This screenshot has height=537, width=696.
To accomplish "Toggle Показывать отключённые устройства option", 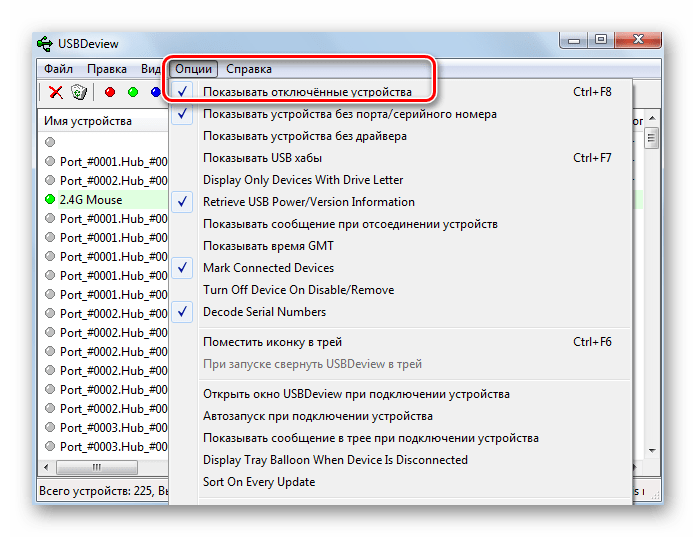I will tap(400, 92).
